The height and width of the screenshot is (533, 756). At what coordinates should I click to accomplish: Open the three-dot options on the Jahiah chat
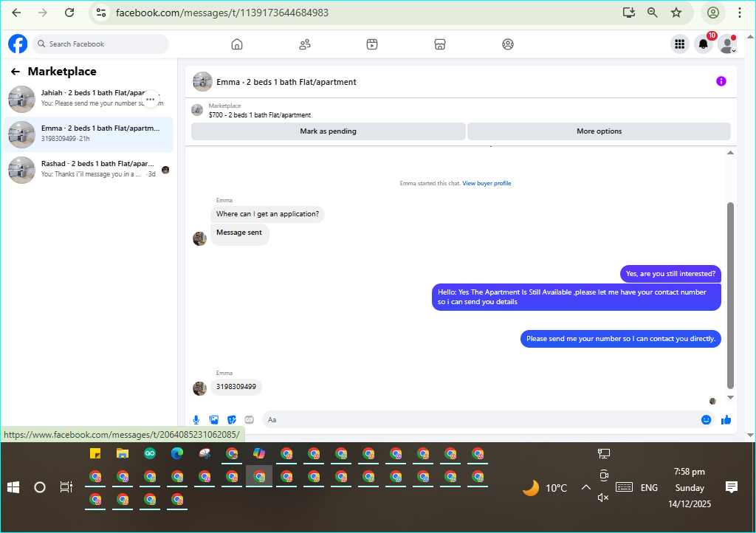pos(151,99)
